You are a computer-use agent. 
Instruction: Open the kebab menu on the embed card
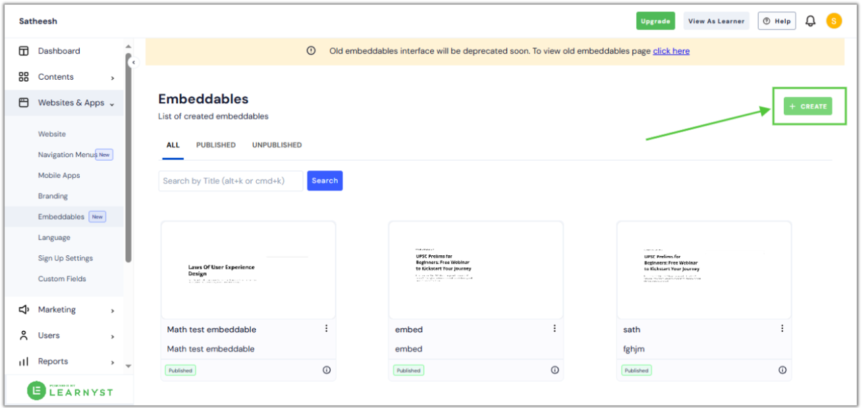554,328
